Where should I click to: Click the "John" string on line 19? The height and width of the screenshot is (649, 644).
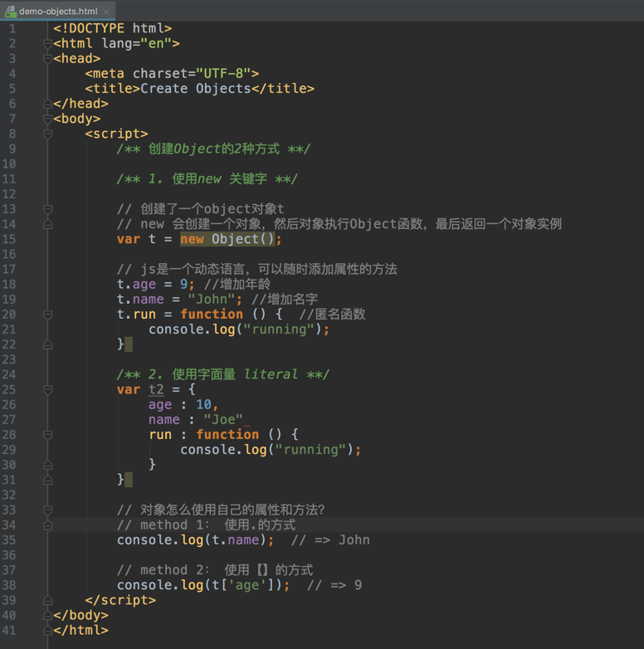coord(212,300)
